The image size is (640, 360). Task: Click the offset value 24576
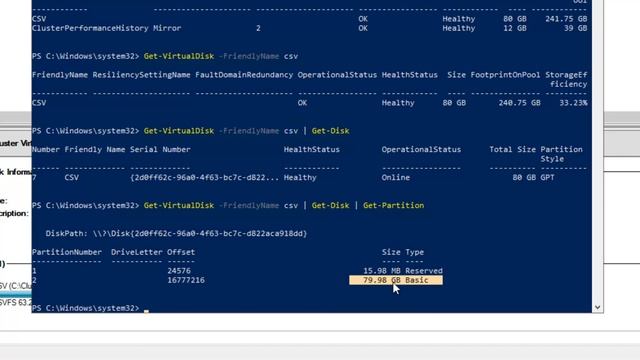click(179, 271)
